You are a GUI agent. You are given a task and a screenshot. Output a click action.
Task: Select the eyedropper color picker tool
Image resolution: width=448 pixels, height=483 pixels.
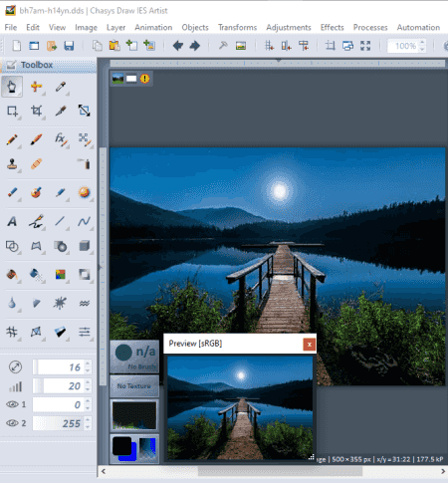[x=61, y=87]
